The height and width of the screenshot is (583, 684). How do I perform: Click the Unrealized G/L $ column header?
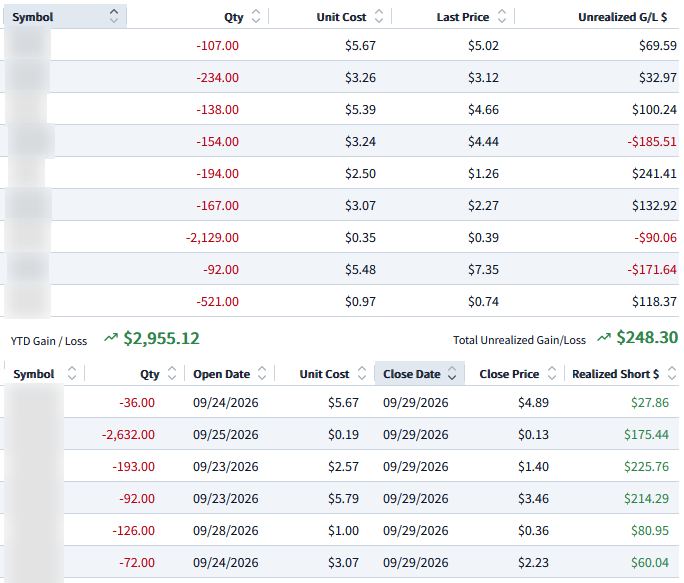point(622,17)
